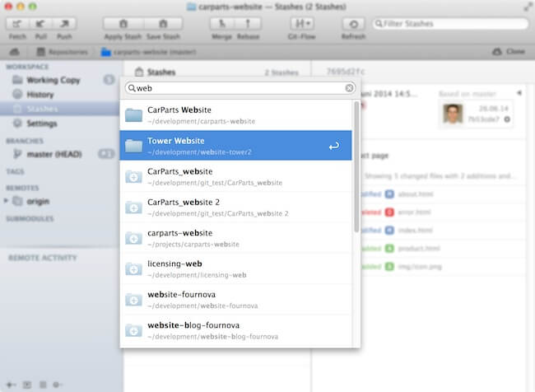
Task: Focus the Filter Stashes search field
Action: pyautogui.click(x=450, y=24)
